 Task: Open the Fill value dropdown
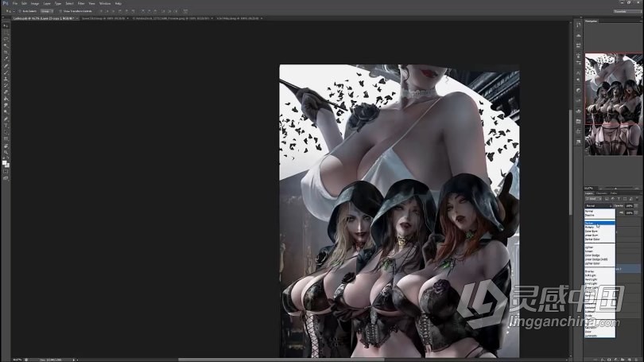[x=636, y=213]
